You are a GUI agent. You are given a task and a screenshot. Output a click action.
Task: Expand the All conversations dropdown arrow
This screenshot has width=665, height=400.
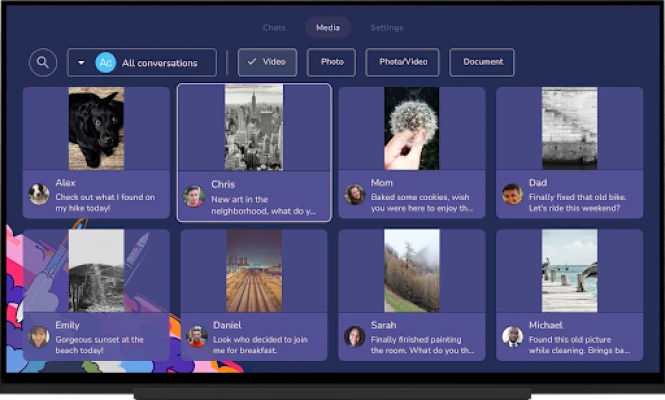tap(82, 63)
